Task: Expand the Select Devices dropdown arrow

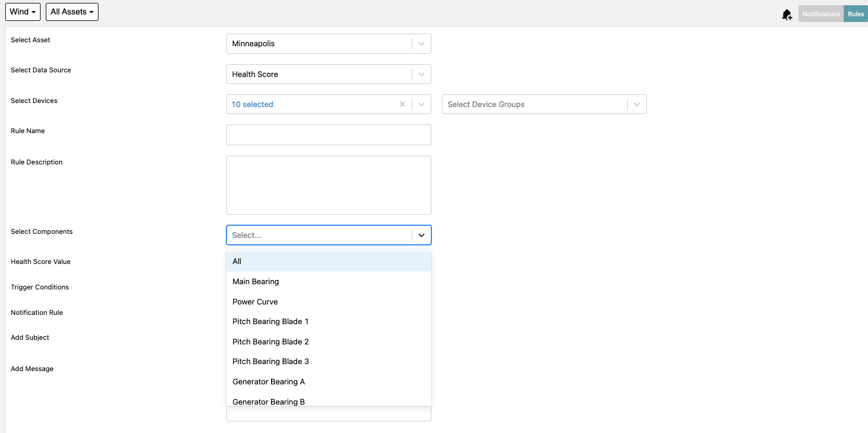Action: (x=422, y=105)
